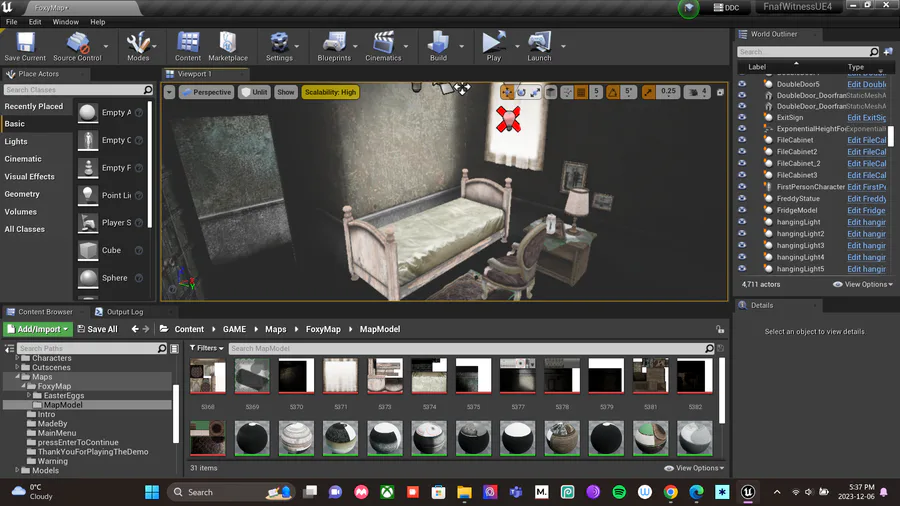This screenshot has width=900, height=506.
Task: Click the Save All button
Action: point(98,329)
